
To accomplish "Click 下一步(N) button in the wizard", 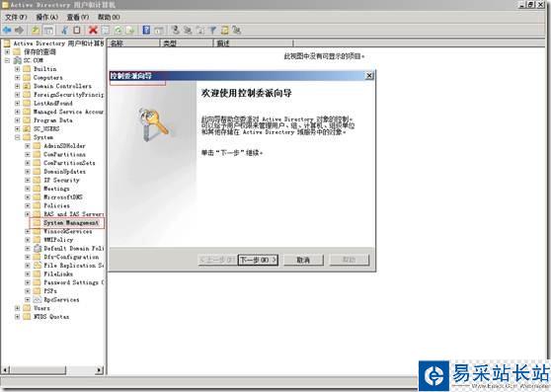I will [259, 260].
